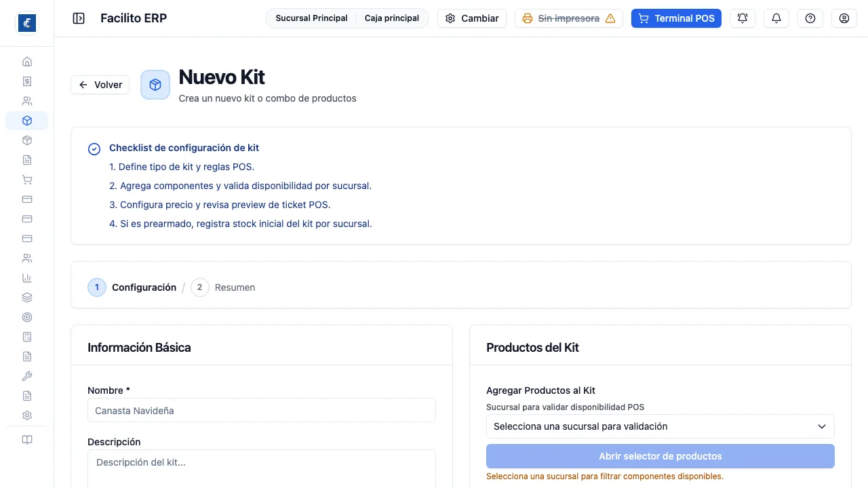Click checklist line 'Agrega componentes y valida disponibilidad'
Viewport: 868px width, 488px height.
point(241,186)
